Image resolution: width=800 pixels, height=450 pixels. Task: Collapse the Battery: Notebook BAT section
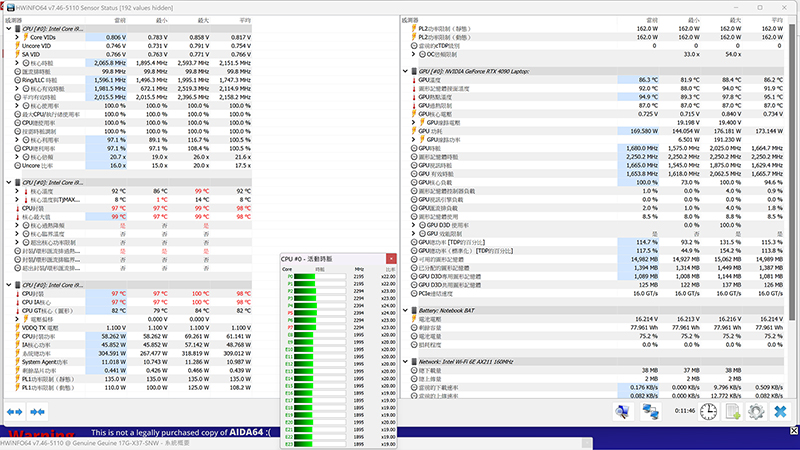pyautogui.click(x=405, y=310)
